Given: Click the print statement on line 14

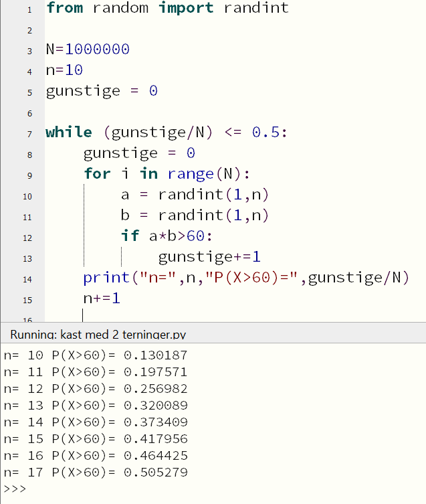Looking at the screenshot, I should (246, 277).
